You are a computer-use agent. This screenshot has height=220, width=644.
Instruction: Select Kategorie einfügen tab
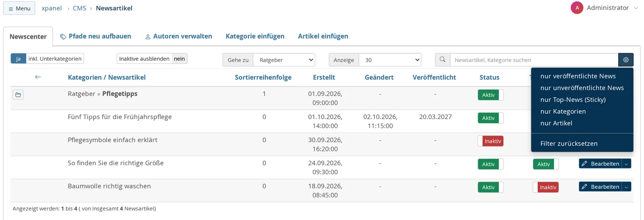[255, 36]
